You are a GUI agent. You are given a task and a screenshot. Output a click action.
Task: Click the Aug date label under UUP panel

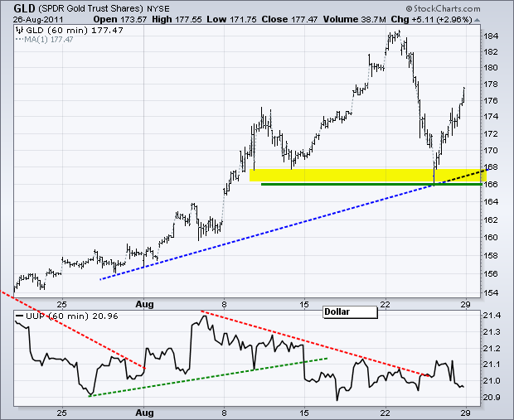[144, 413]
